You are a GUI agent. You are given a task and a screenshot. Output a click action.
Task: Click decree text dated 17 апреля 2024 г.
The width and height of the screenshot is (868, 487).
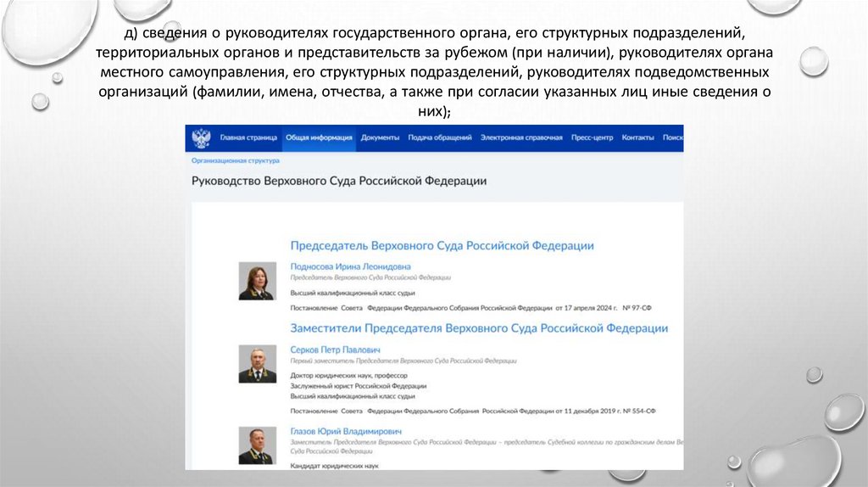click(x=470, y=307)
